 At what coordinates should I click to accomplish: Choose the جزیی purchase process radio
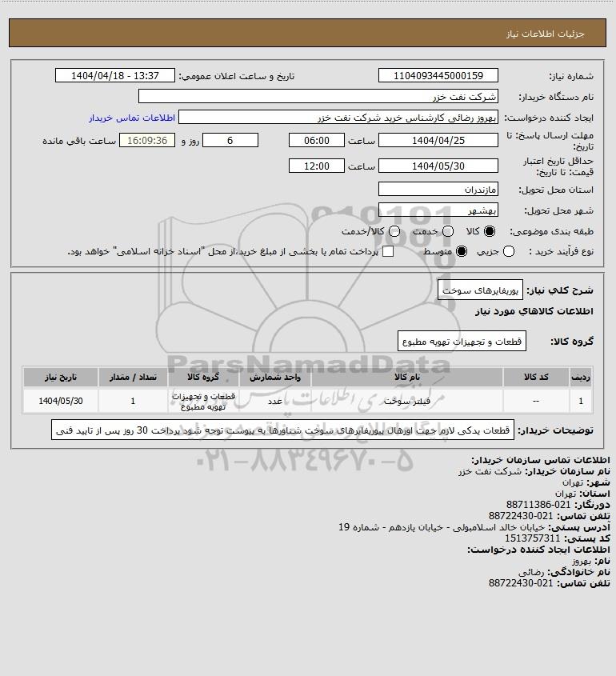509,251
